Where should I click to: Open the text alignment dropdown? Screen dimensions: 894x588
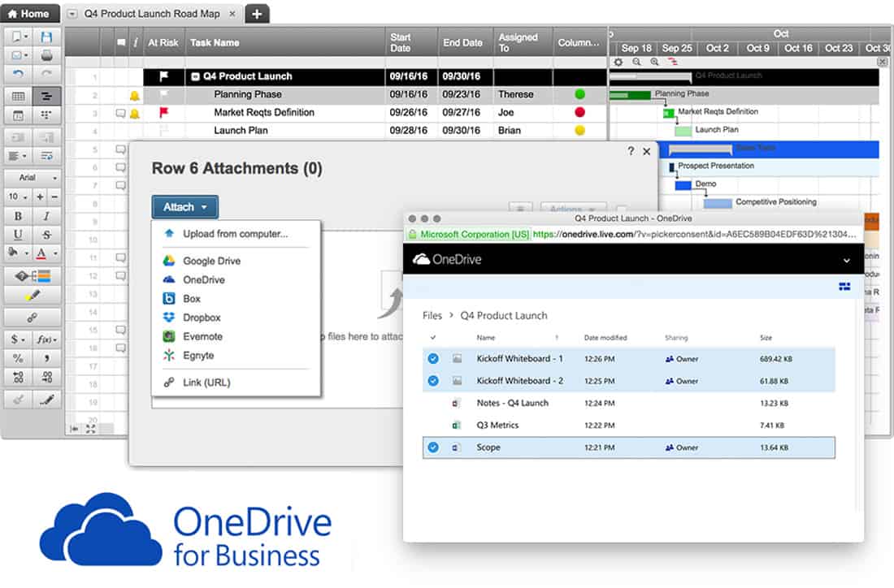click(18, 156)
